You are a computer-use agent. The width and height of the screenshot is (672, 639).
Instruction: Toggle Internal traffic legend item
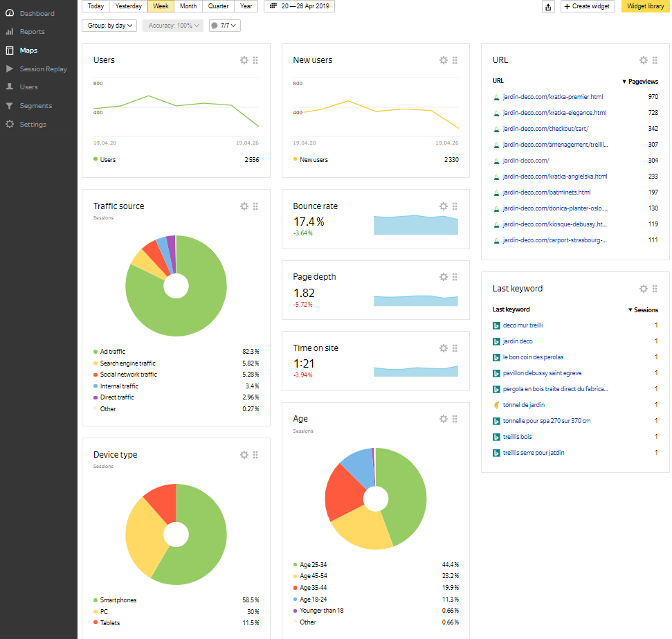(x=116, y=386)
